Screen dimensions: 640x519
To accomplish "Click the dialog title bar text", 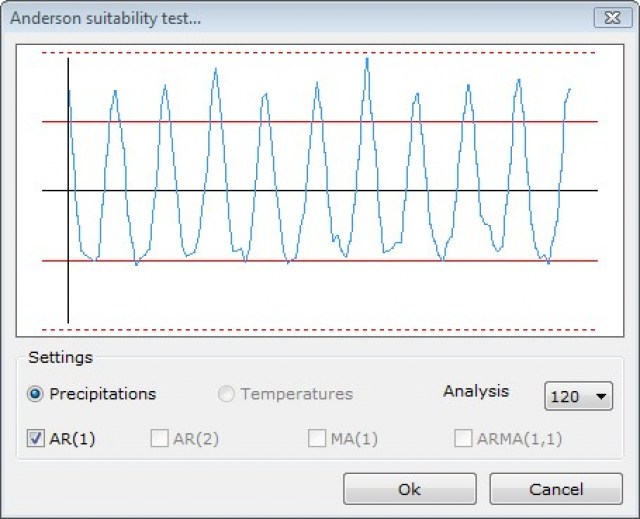I will click(x=105, y=18).
